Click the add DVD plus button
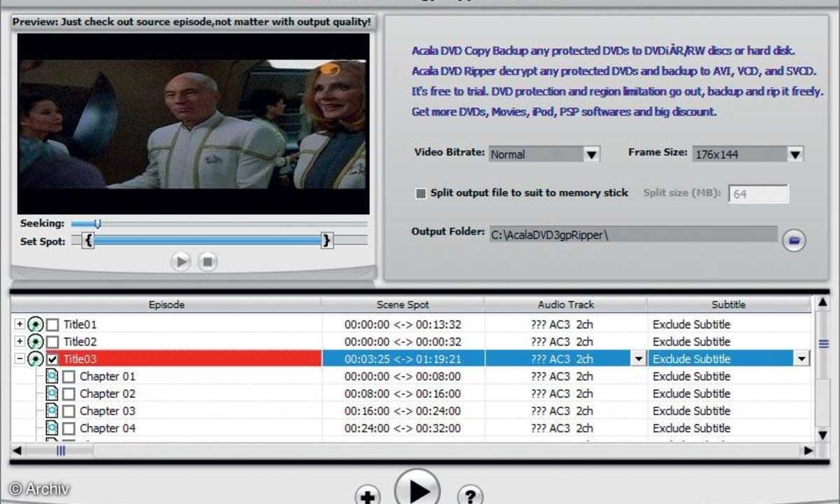 coord(368,496)
